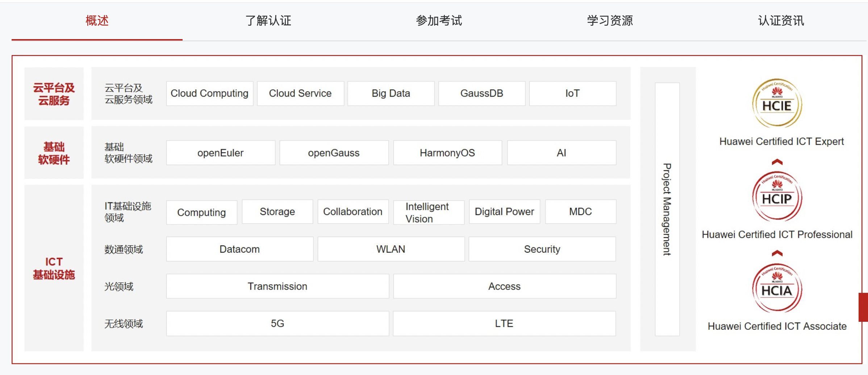This screenshot has height=375, width=868.
Task: Click the HCIE certification badge icon
Action: [x=777, y=103]
